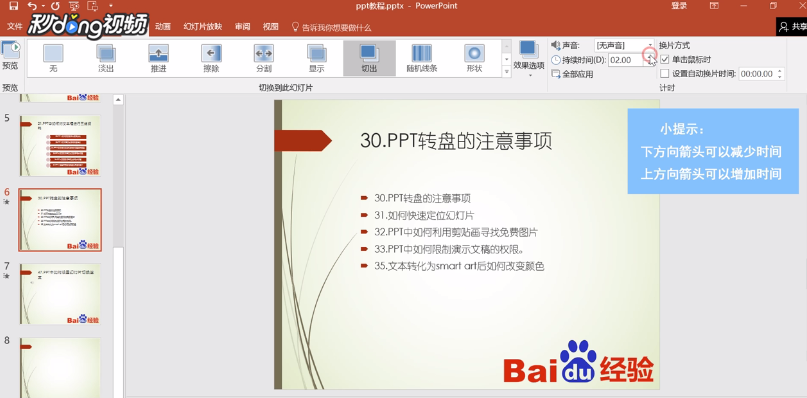Screen dimensions: 807x398
Task: Save the presentation with the floppy icon
Action: 13,6
